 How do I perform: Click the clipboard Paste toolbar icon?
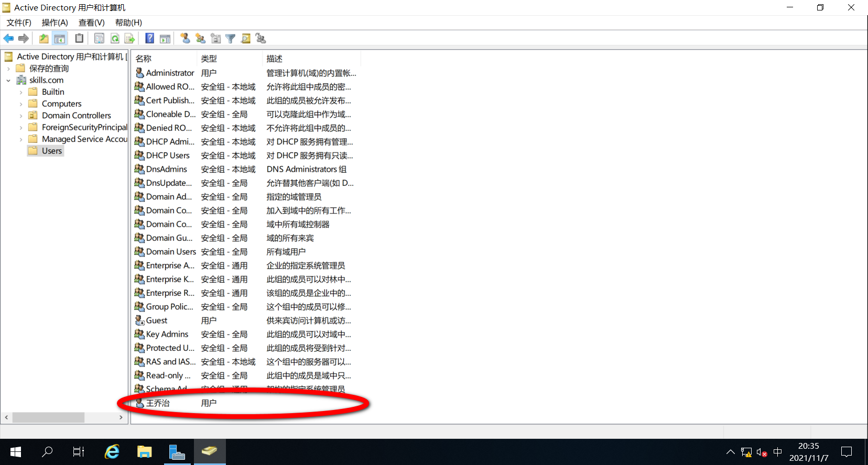tap(79, 38)
